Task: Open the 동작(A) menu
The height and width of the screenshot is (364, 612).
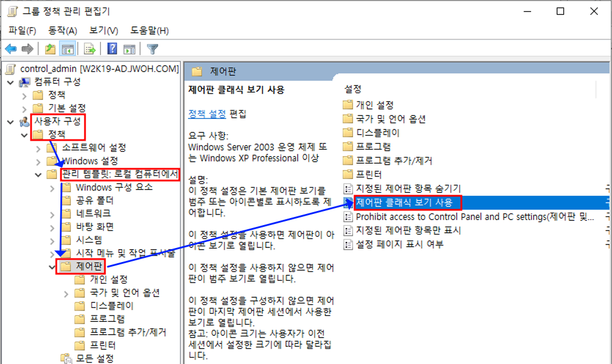Action: [x=63, y=30]
